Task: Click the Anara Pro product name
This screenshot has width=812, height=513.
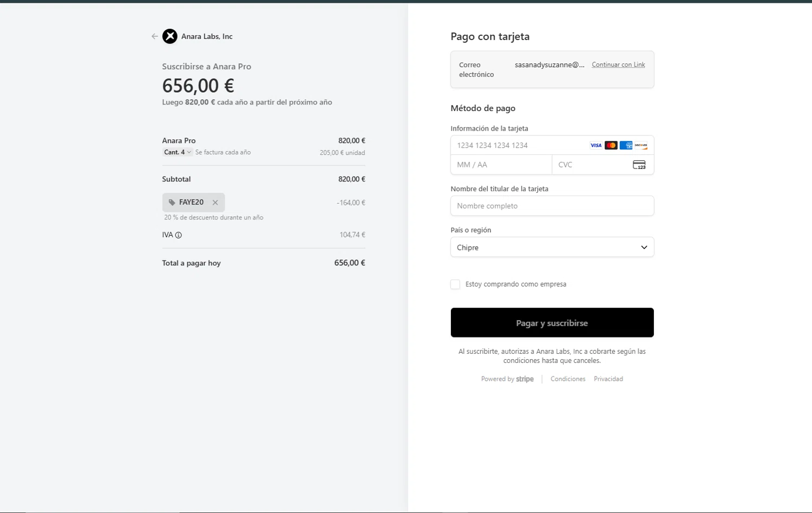Action: (x=179, y=140)
